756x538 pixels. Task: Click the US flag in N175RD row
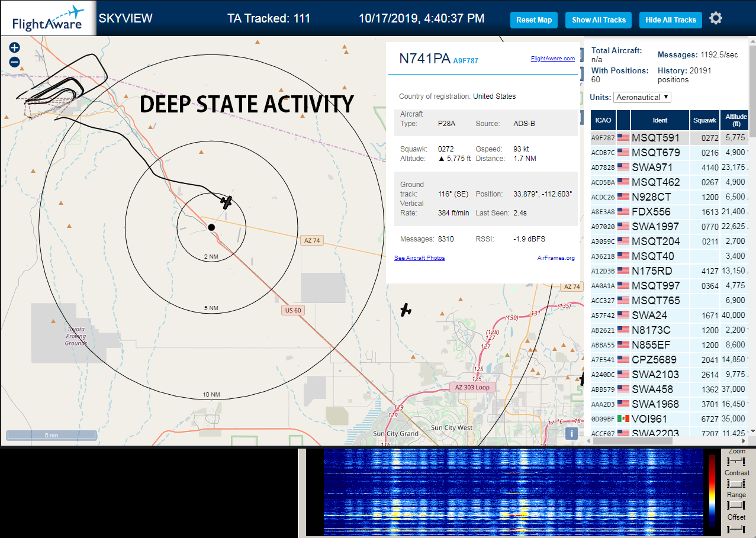pos(623,270)
